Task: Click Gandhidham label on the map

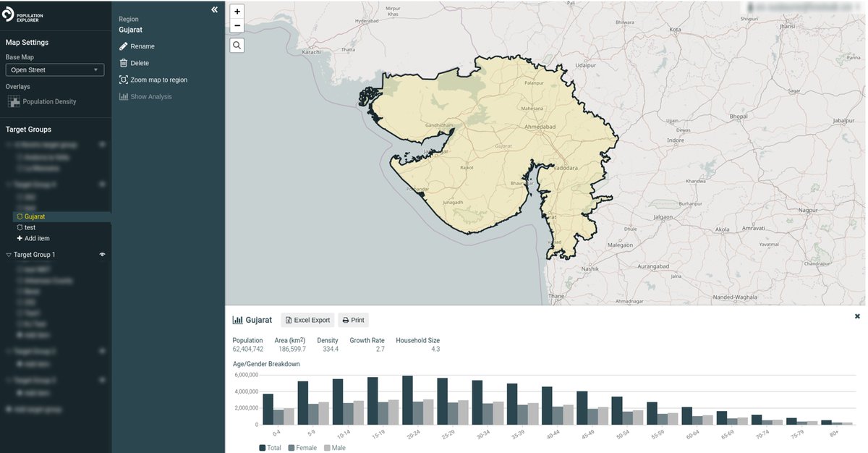Action: tap(440, 124)
